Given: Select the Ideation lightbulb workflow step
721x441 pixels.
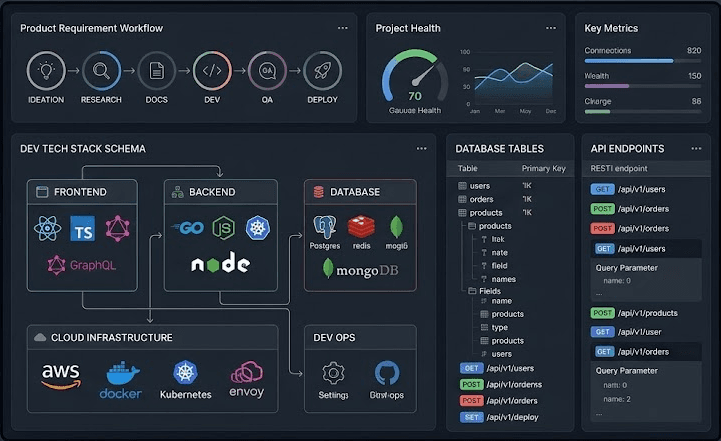Looking at the screenshot, I should [46, 71].
